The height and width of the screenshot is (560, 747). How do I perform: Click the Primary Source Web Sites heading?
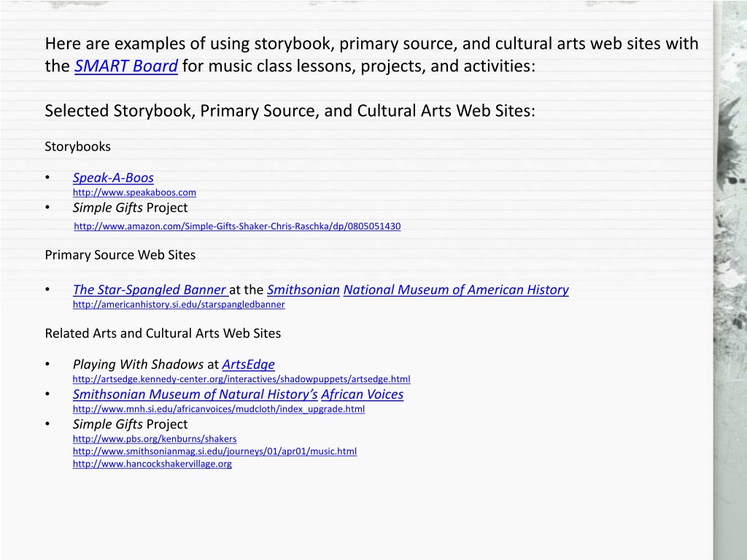(120, 254)
